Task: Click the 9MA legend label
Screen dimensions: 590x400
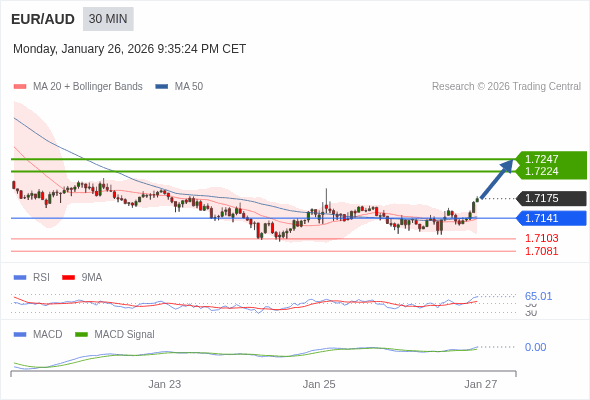Action: [x=92, y=278]
